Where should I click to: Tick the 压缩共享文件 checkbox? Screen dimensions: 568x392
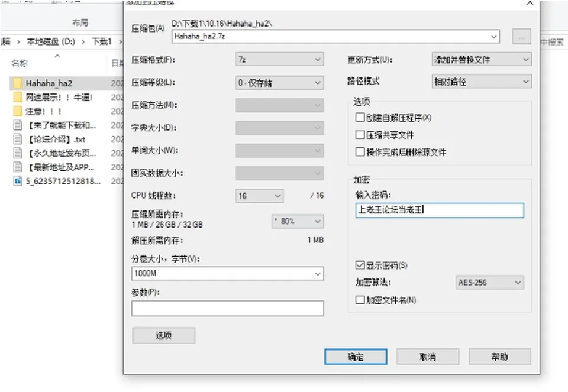pyautogui.click(x=360, y=135)
